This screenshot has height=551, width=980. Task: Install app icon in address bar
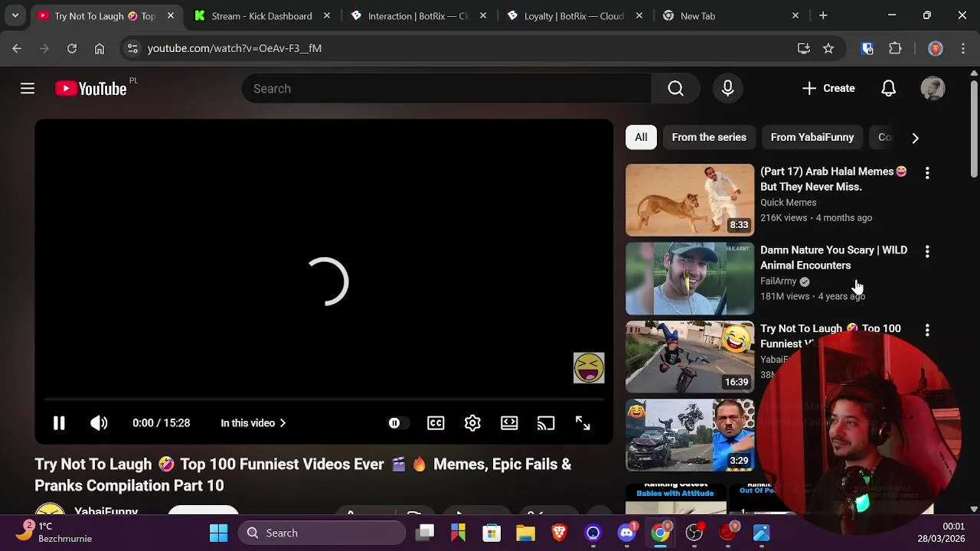[x=803, y=48]
